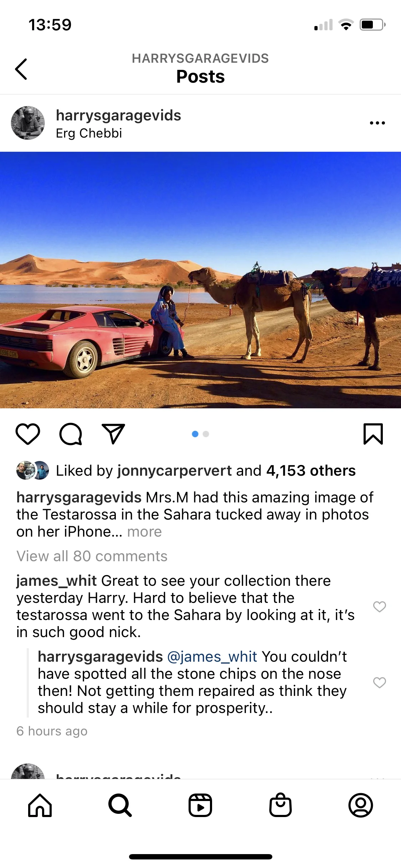Tap the back arrow in the header
The width and height of the screenshot is (401, 868).
tap(21, 69)
